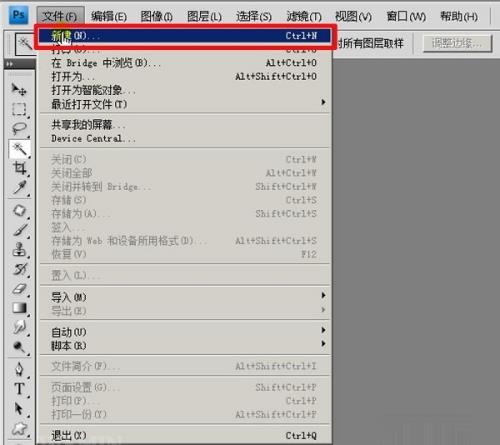This screenshot has width=500, height=445.
Task: Select the Crop tool
Action: [x=19, y=168]
